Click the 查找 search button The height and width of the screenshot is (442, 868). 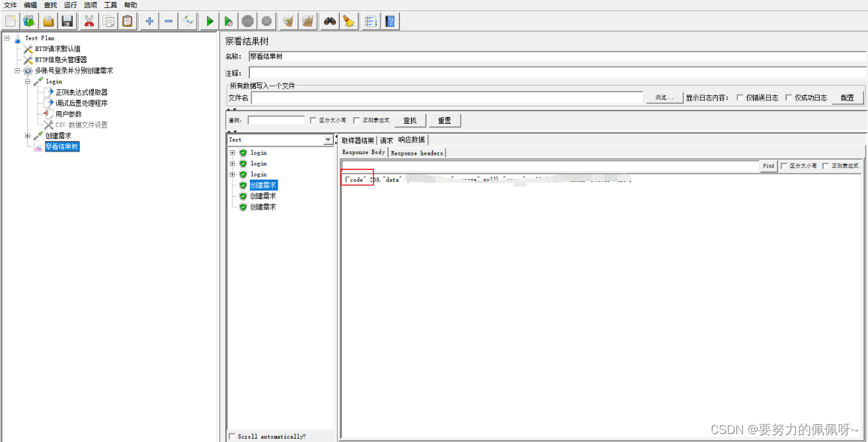point(410,120)
